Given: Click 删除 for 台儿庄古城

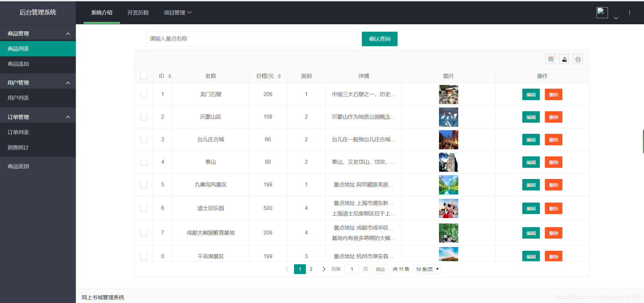Looking at the screenshot, I should [x=554, y=140].
